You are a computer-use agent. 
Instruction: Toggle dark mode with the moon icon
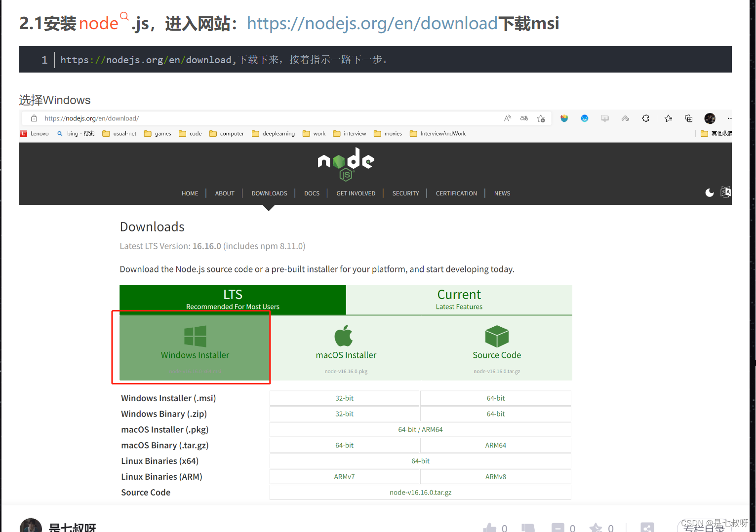[710, 193]
